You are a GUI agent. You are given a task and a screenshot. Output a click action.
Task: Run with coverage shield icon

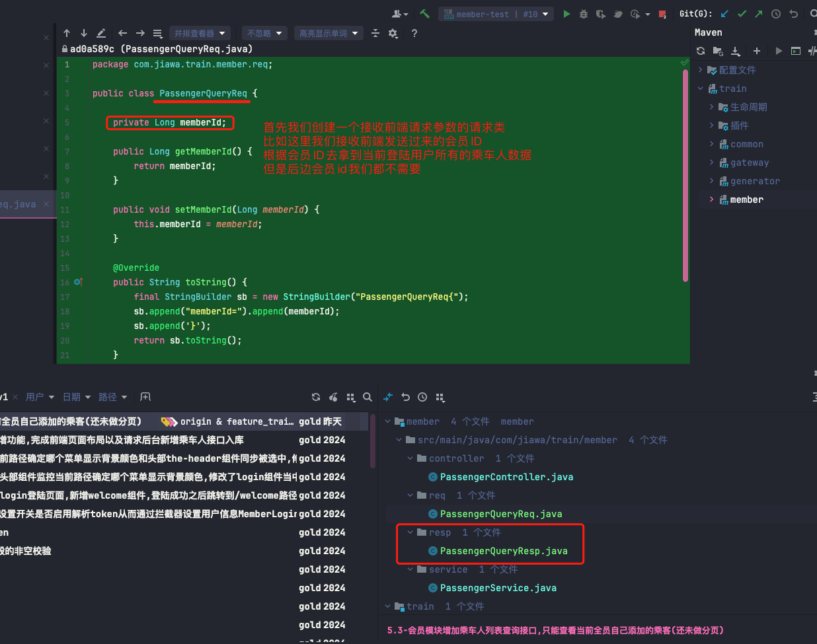click(601, 14)
